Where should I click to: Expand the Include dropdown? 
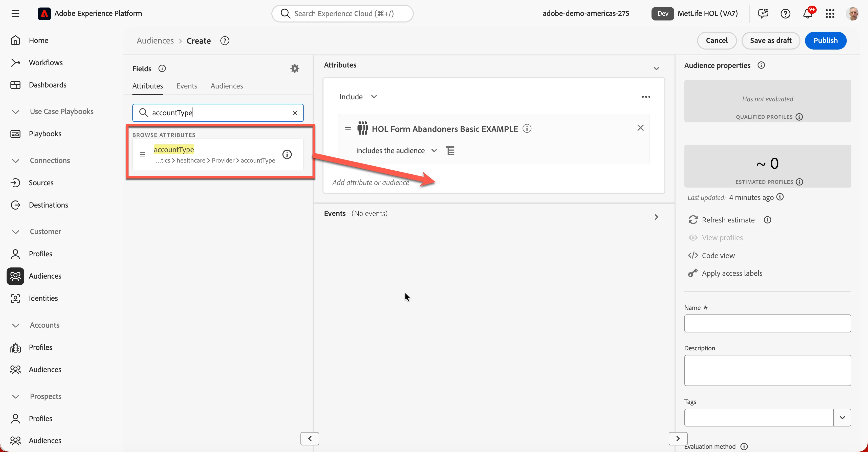[x=358, y=97]
